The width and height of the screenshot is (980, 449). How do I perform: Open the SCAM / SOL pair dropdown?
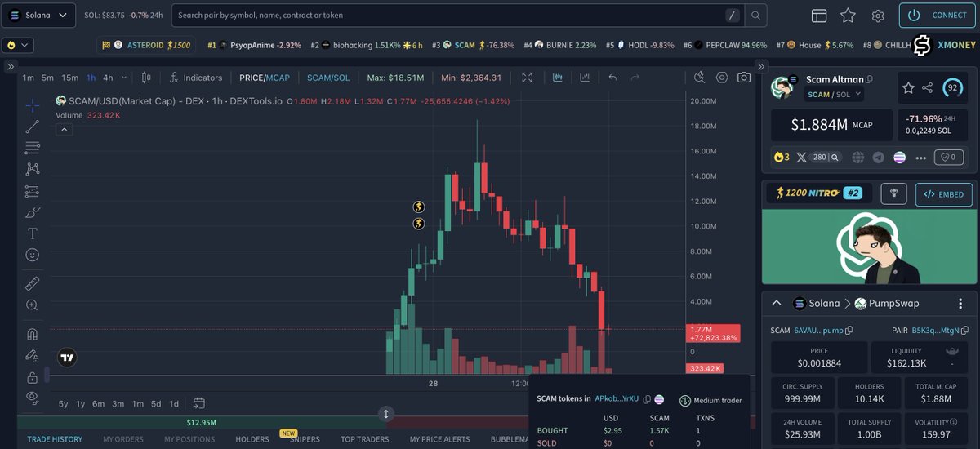pyautogui.click(x=835, y=95)
